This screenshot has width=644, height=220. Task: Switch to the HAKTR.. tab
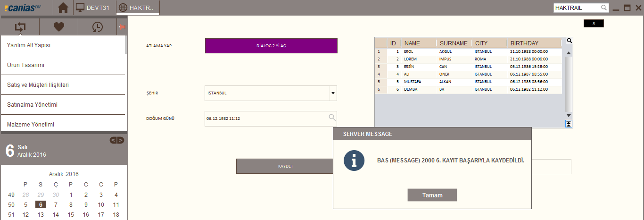point(138,8)
